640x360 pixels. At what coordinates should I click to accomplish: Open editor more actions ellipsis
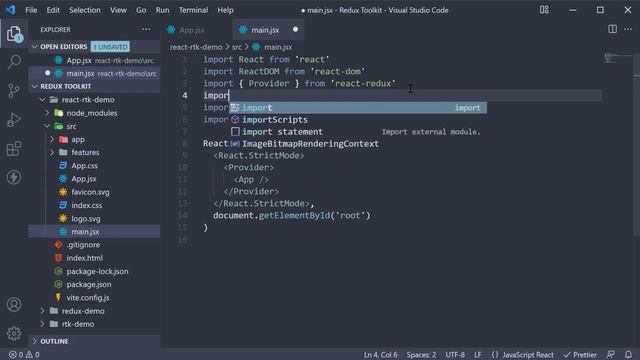click(628, 29)
